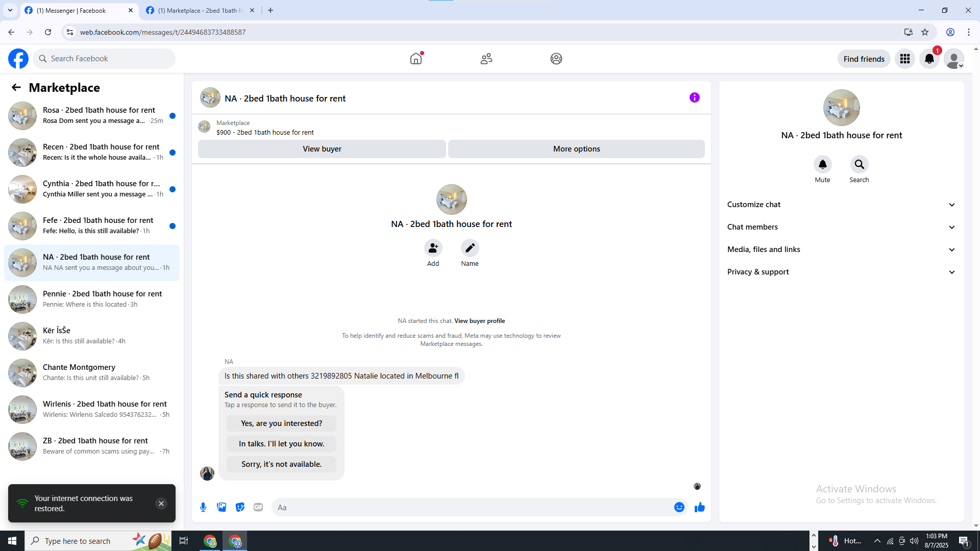The image size is (980, 551).
Task: Mute this conversation with the bell
Action: tap(822, 164)
